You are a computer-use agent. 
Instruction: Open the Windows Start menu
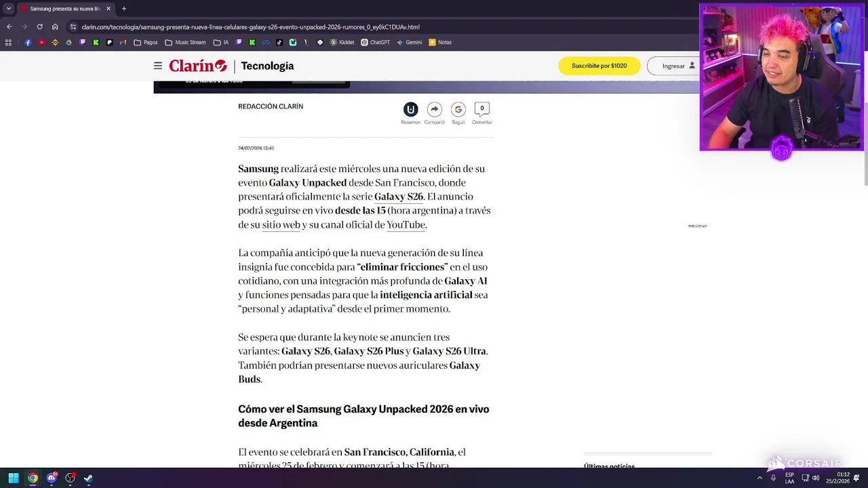click(x=14, y=478)
